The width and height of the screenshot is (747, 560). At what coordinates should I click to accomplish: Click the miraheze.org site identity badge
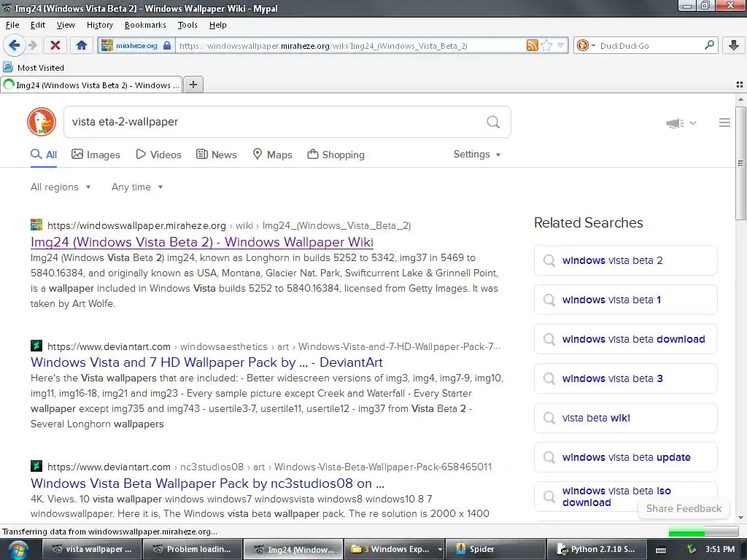point(136,46)
